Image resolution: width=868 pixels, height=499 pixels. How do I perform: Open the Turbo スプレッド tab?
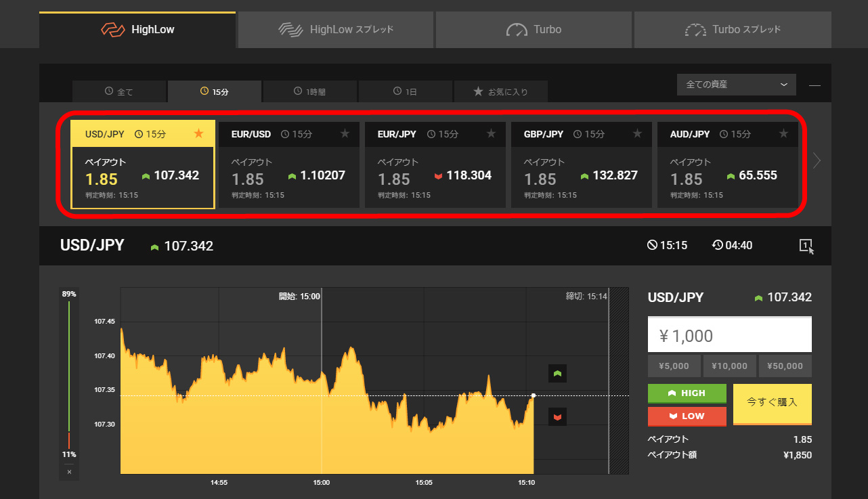pyautogui.click(x=733, y=30)
